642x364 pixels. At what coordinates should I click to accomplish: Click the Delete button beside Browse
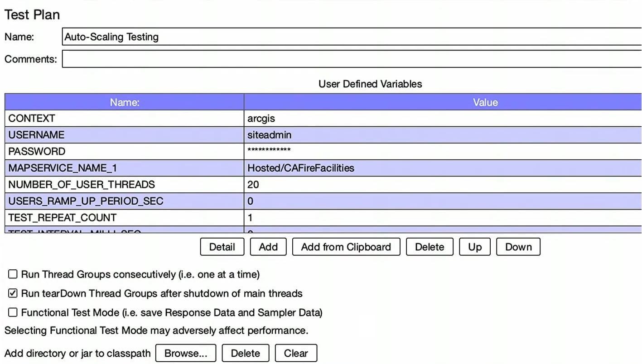[245, 353]
